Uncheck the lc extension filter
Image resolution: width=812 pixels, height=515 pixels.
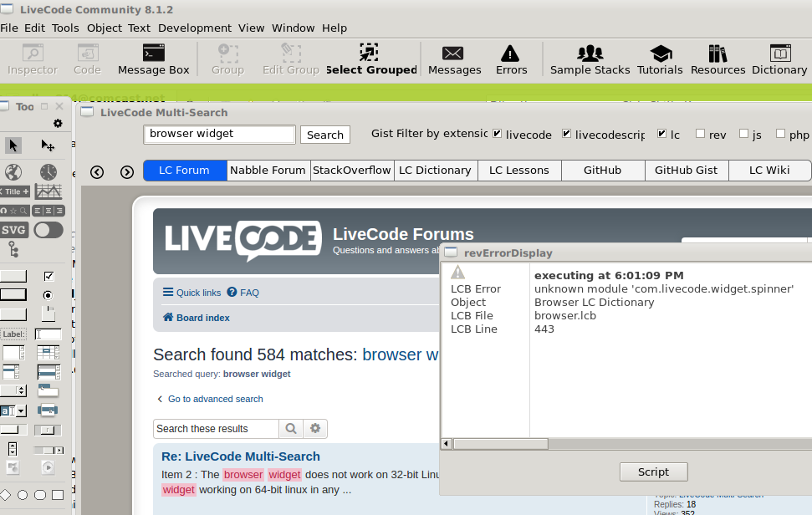tap(661, 134)
